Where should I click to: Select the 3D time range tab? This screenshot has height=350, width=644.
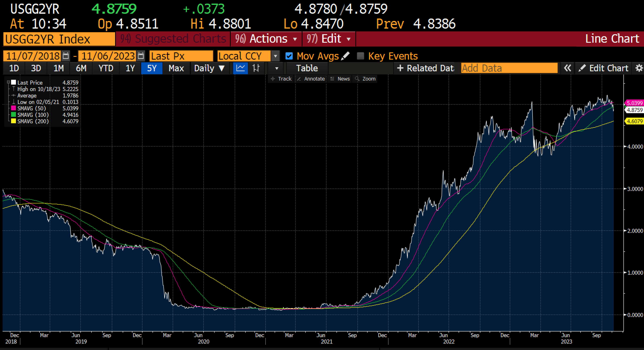(x=36, y=68)
